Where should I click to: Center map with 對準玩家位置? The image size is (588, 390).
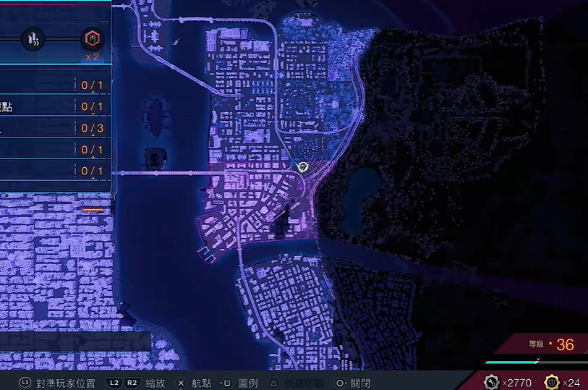tap(66, 383)
